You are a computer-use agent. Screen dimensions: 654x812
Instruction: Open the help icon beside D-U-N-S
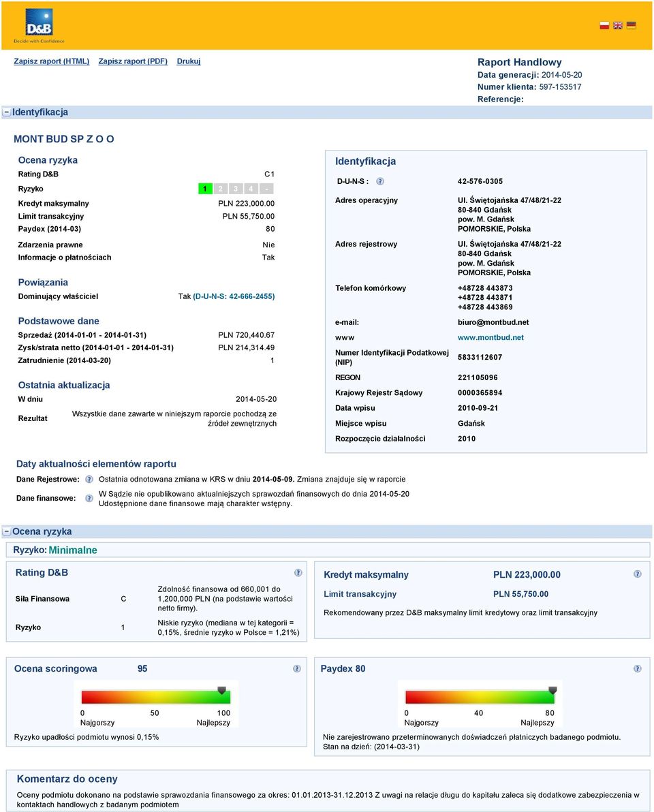tap(380, 181)
